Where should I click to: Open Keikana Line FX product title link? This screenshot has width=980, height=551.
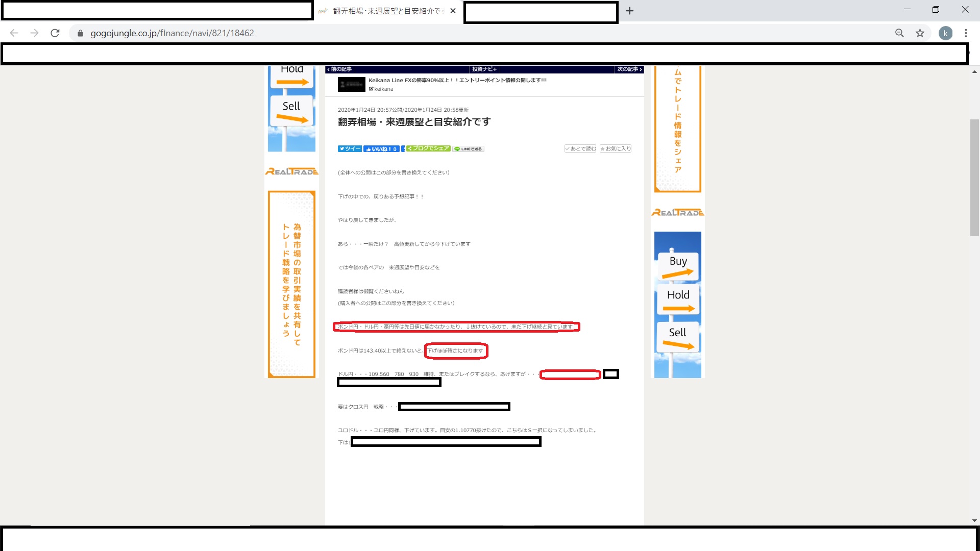[x=457, y=80]
